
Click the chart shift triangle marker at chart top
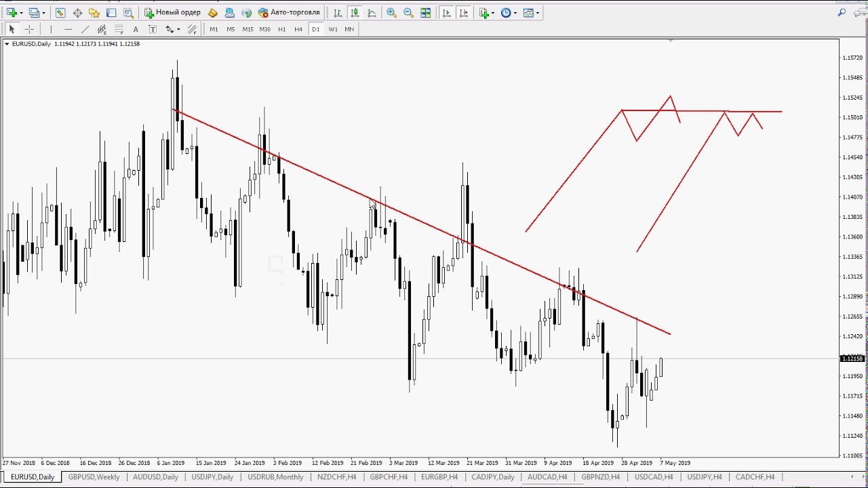pyautogui.click(x=670, y=41)
